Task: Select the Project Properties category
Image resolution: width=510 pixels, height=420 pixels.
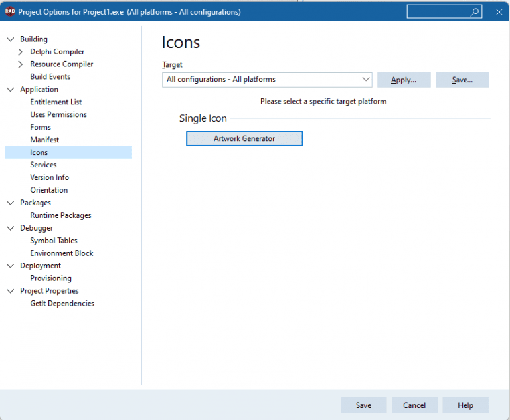Action: pyautogui.click(x=49, y=291)
